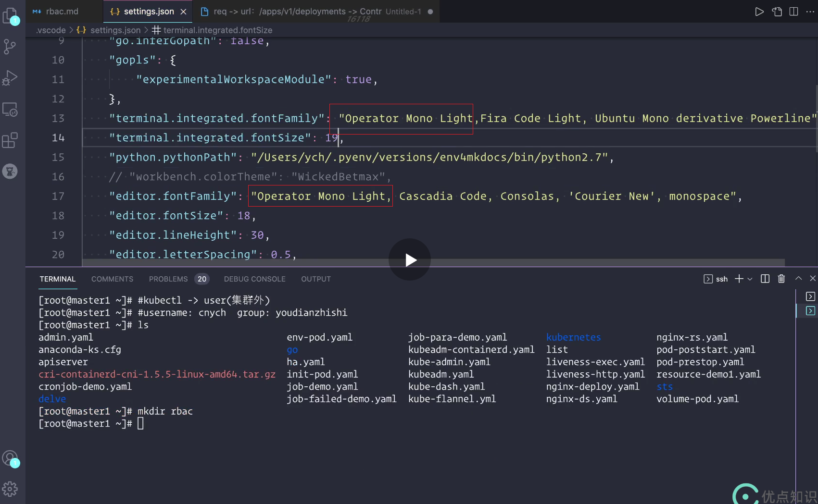Viewport: 818px width, 504px height.
Task: Open the Accounts menu icon
Action: [x=10, y=458]
